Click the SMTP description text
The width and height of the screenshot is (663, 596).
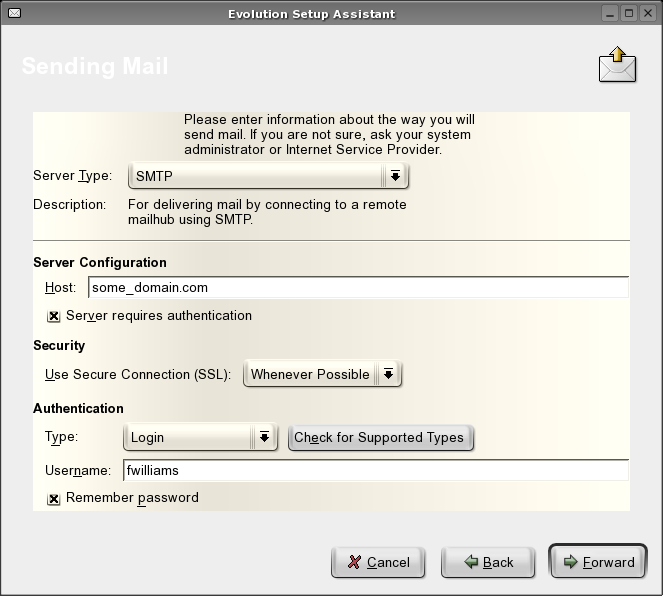tap(267, 212)
